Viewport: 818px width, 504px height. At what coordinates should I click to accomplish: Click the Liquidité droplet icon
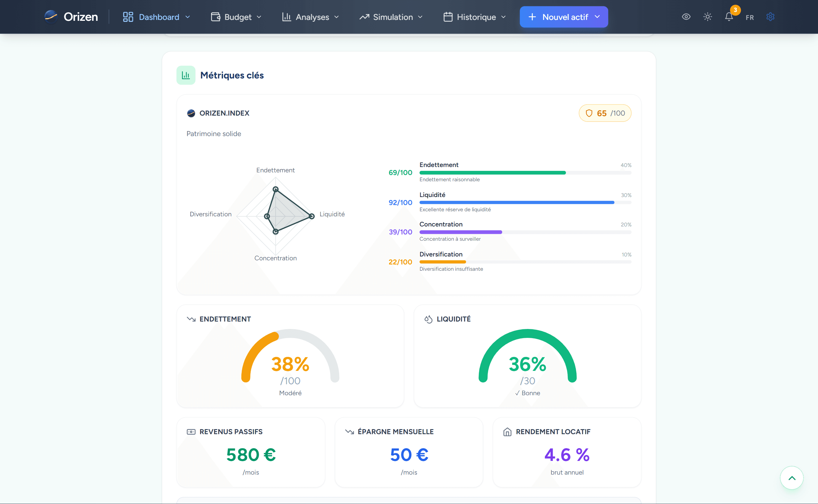point(428,319)
